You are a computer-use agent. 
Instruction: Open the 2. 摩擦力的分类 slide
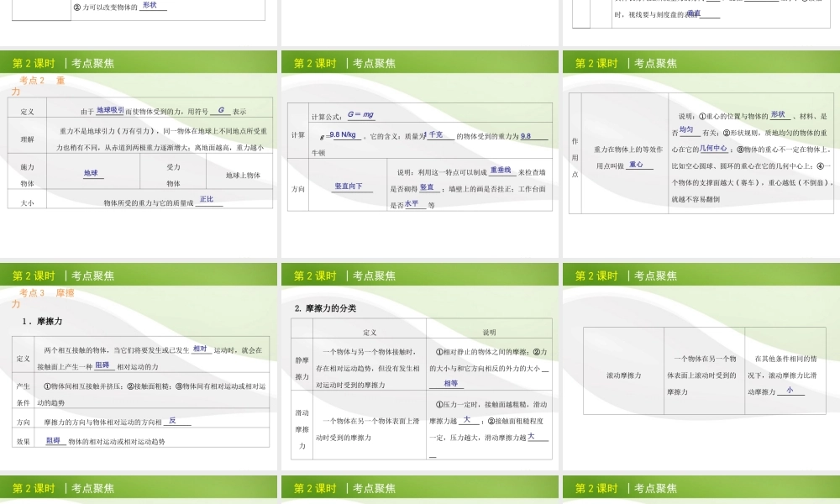(420, 367)
